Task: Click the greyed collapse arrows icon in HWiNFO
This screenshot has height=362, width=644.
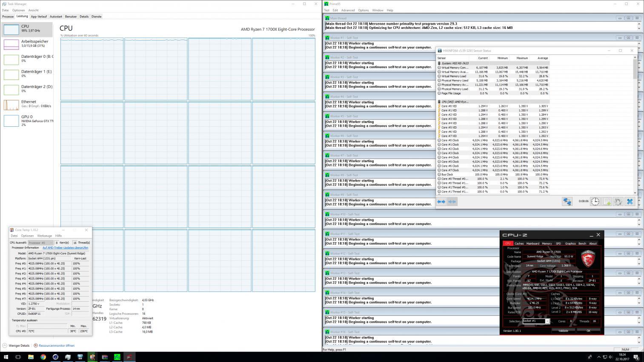Action: click(x=452, y=202)
